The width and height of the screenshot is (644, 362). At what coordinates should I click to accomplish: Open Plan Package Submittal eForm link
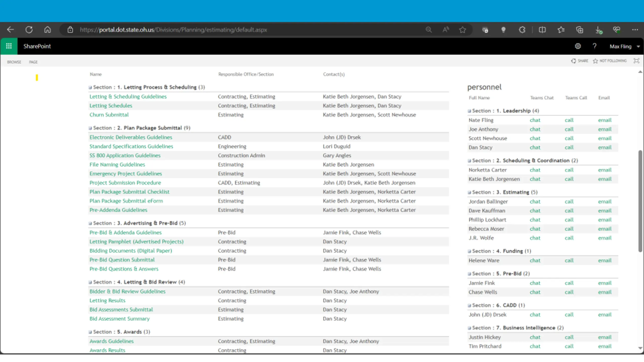click(x=126, y=201)
